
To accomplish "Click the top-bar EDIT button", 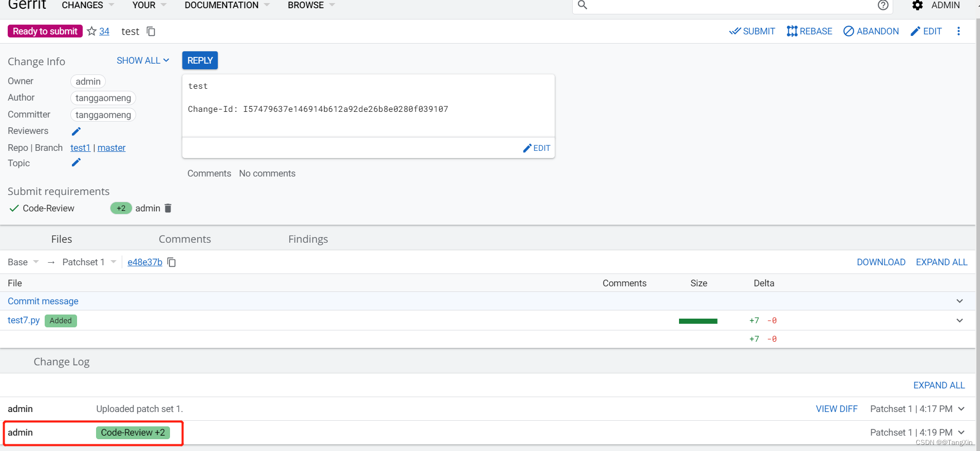I will pyautogui.click(x=926, y=31).
